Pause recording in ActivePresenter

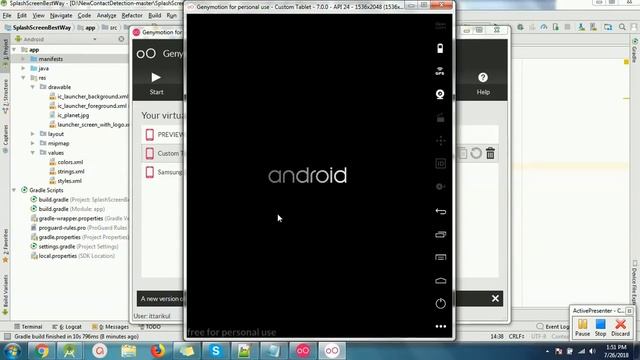[x=582, y=328]
